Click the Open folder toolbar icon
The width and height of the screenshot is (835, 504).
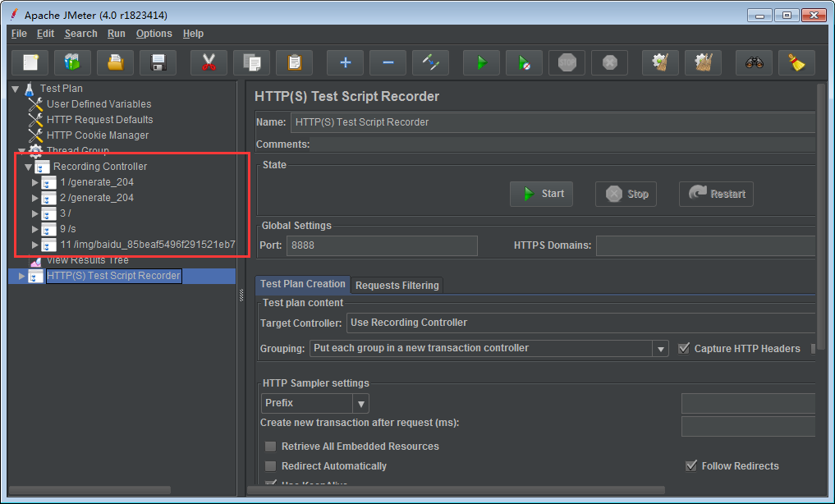115,62
